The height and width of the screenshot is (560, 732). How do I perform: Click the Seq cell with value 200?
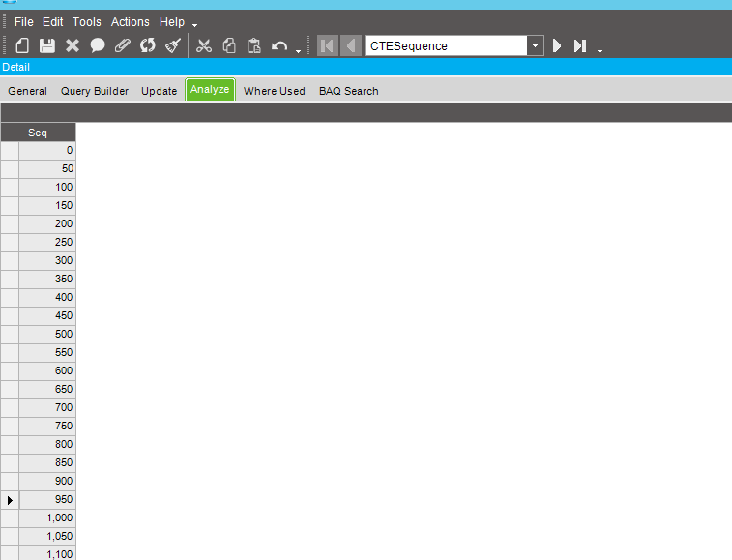click(47, 223)
